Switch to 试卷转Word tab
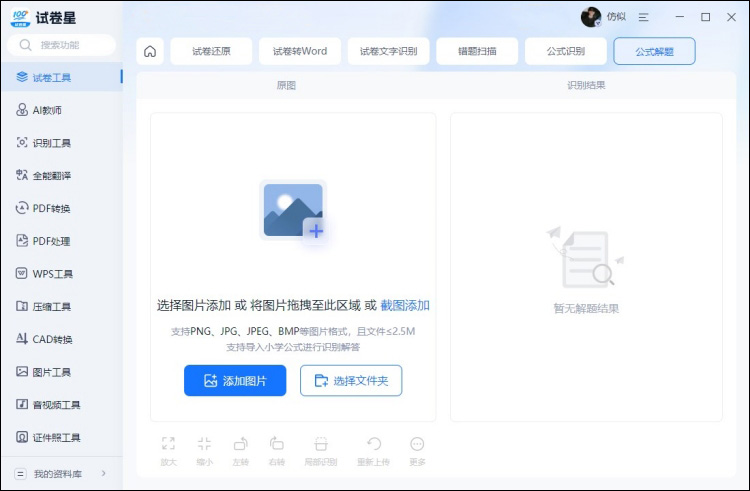Viewport: 750px width, 491px height. coord(300,51)
